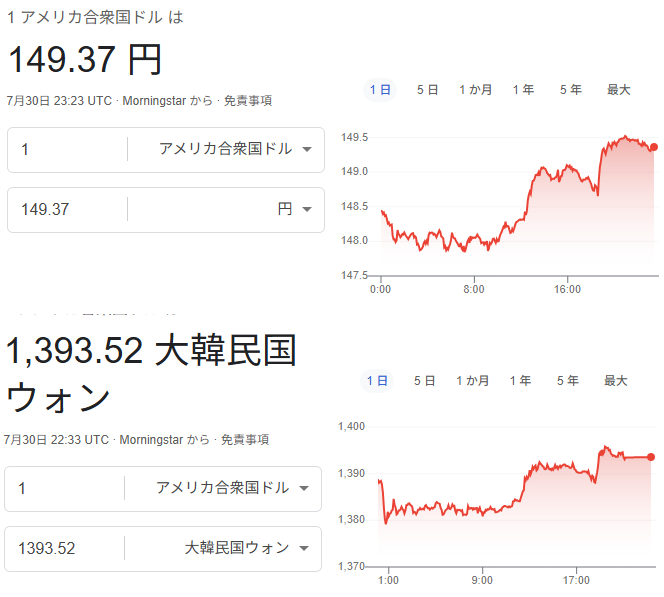This screenshot has width=664, height=597.
Task: Click the red endpoint marker on the yen chart
Action: coord(654,147)
